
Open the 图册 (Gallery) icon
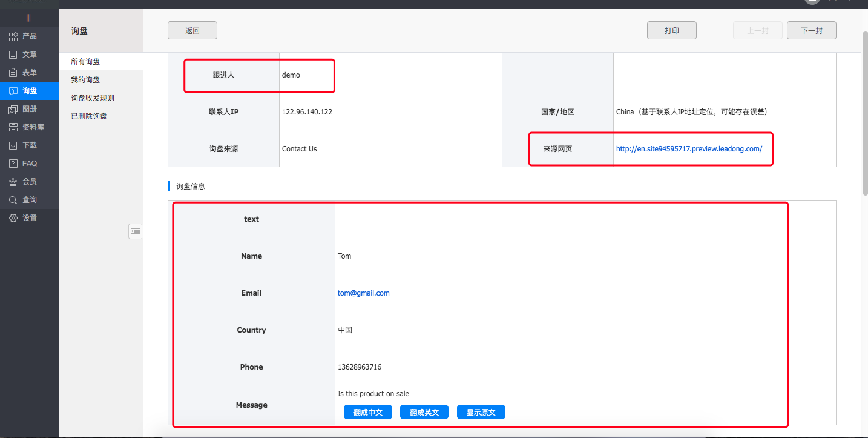click(x=13, y=109)
